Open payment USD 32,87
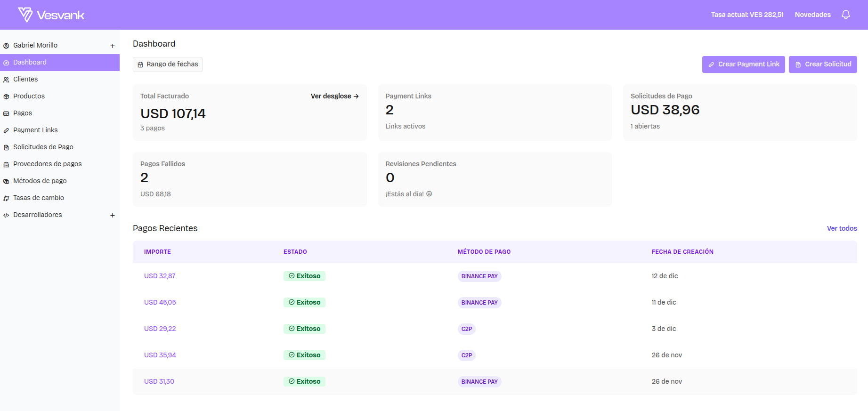This screenshot has width=868, height=411. click(x=160, y=276)
